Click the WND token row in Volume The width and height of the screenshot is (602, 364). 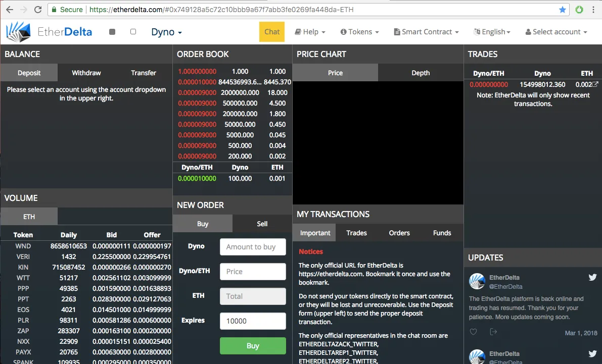click(x=86, y=246)
